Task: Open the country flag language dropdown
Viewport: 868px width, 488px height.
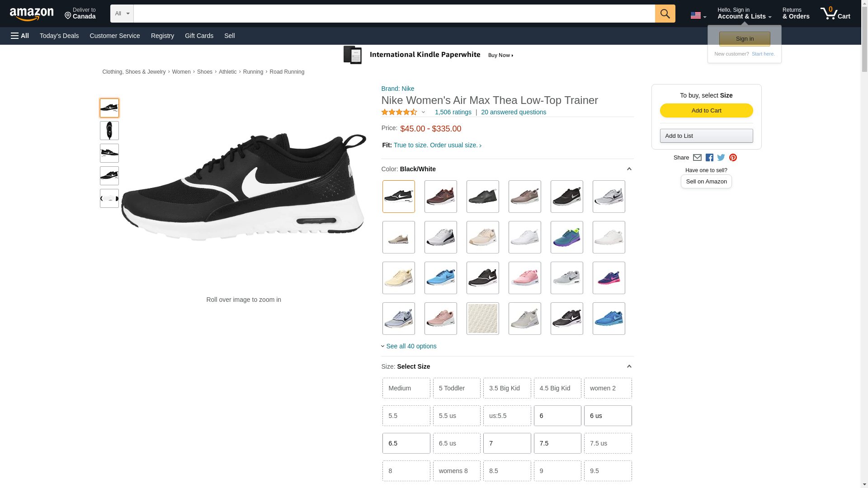Action: 698,15
